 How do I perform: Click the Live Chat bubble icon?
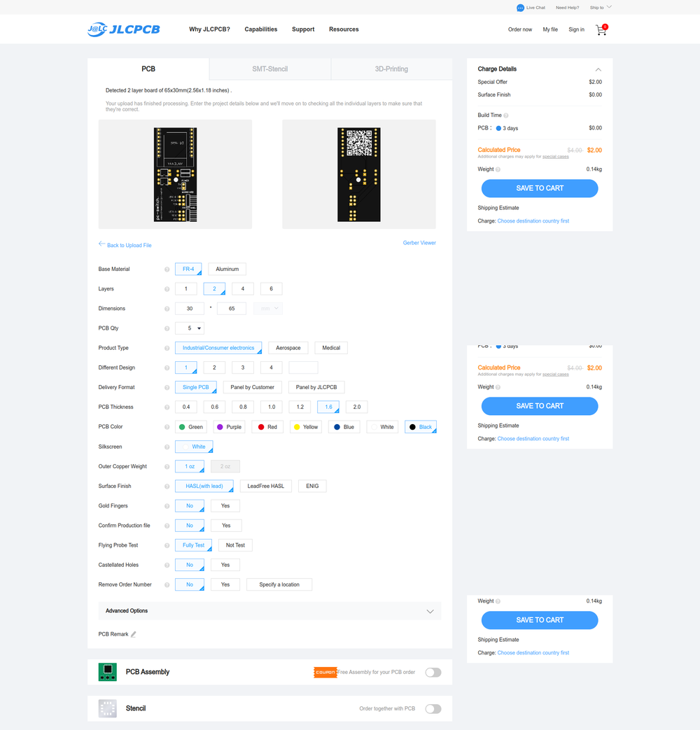(x=520, y=8)
